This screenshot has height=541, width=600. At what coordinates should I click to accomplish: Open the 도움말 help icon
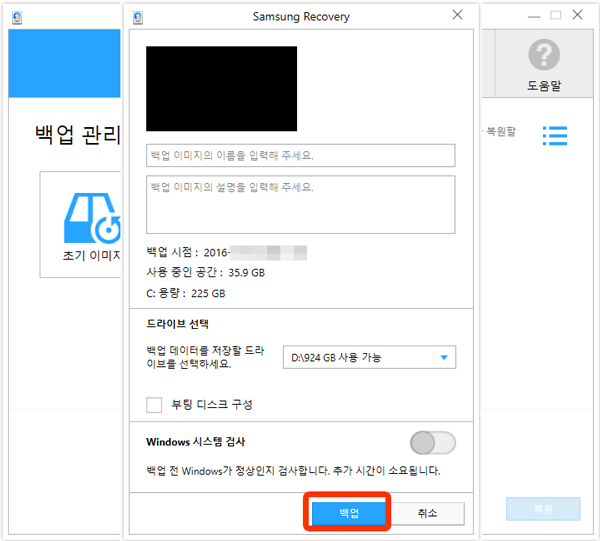(x=544, y=55)
